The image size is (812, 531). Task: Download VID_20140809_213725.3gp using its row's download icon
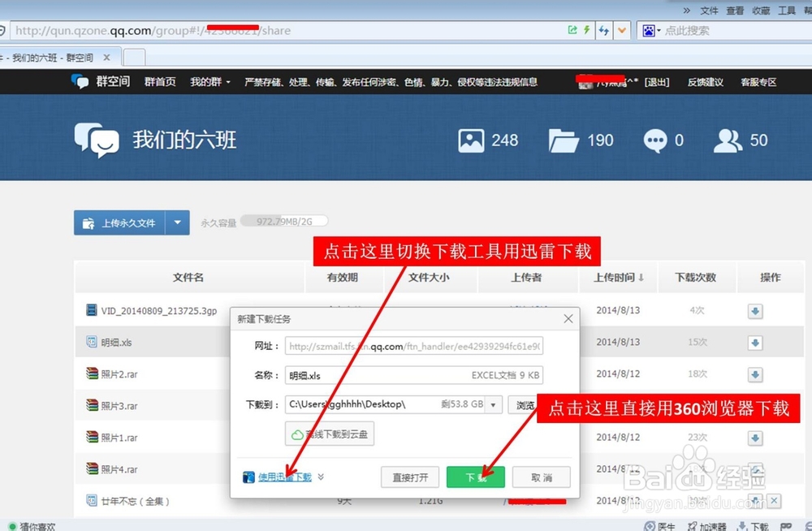coord(755,311)
